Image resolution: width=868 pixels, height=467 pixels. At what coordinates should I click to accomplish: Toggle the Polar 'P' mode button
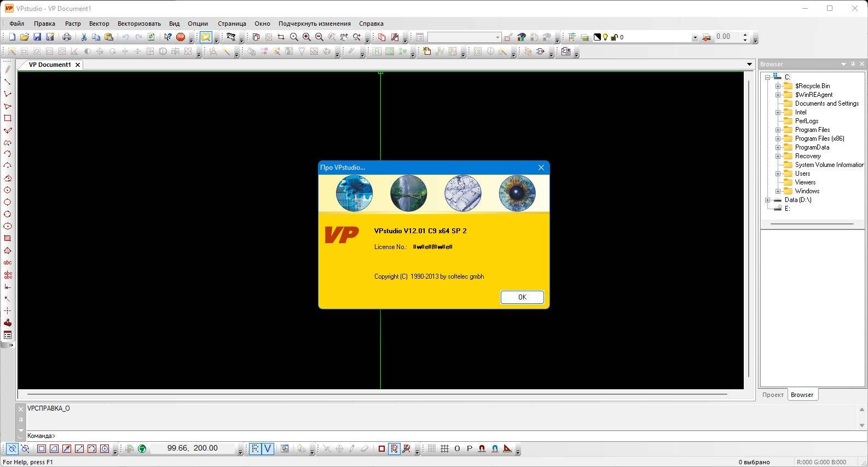470,448
